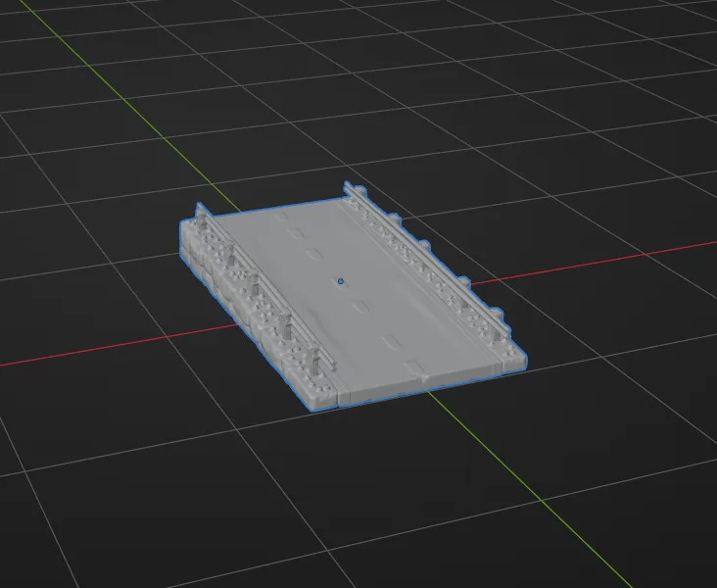
Task: Click the farthest lane dash marking on the road
Action: pyautogui.click(x=282, y=216)
